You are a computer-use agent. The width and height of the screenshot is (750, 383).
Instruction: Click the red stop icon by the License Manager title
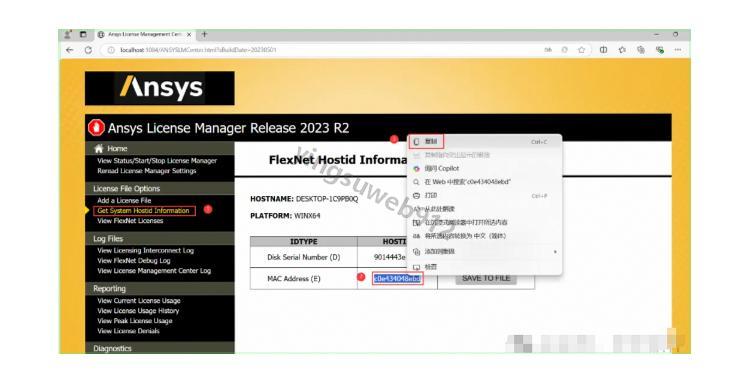point(96,128)
